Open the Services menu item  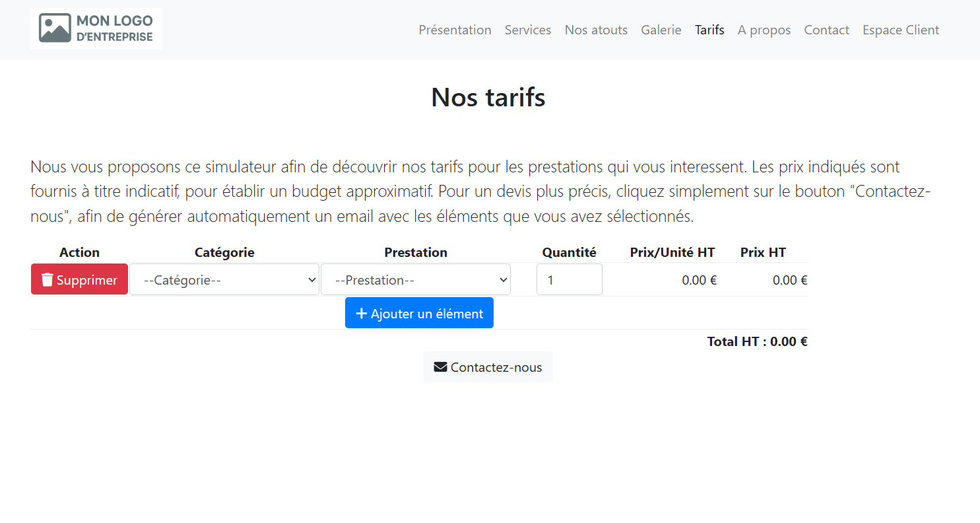(x=528, y=30)
